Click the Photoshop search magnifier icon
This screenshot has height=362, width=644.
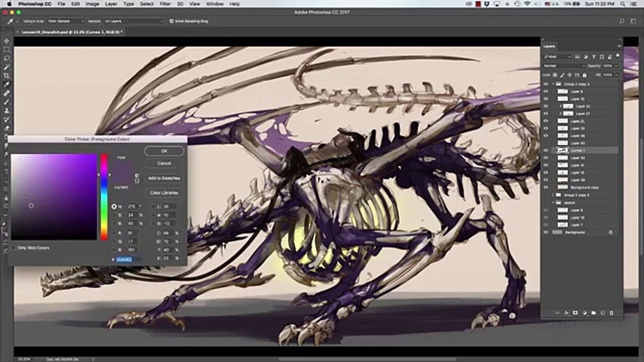coord(622,21)
